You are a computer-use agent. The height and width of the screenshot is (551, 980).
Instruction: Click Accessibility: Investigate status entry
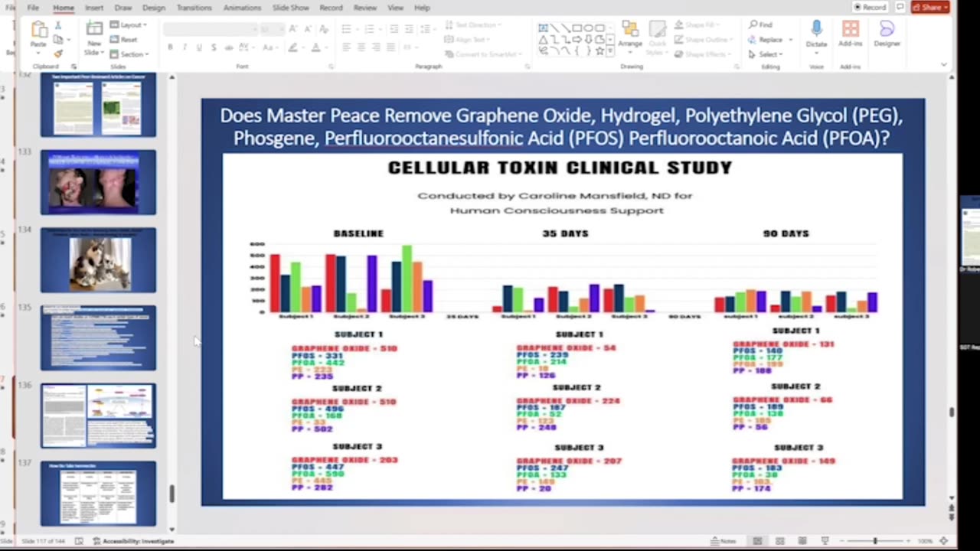point(133,541)
